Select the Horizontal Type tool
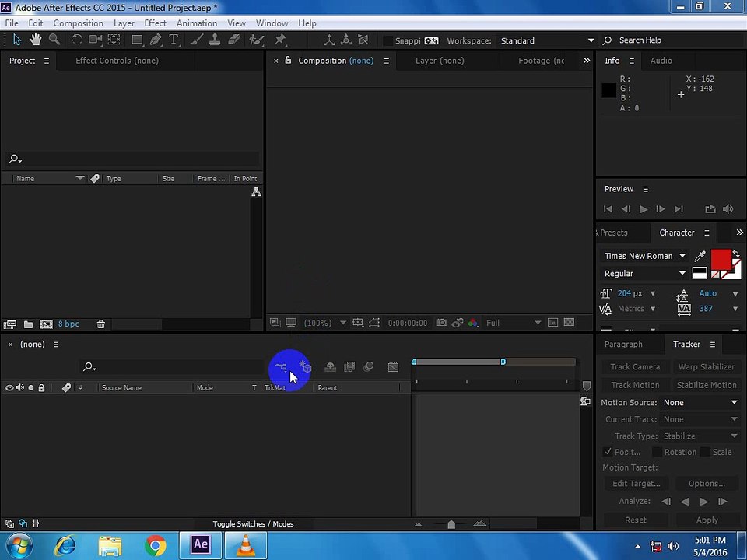 (174, 40)
